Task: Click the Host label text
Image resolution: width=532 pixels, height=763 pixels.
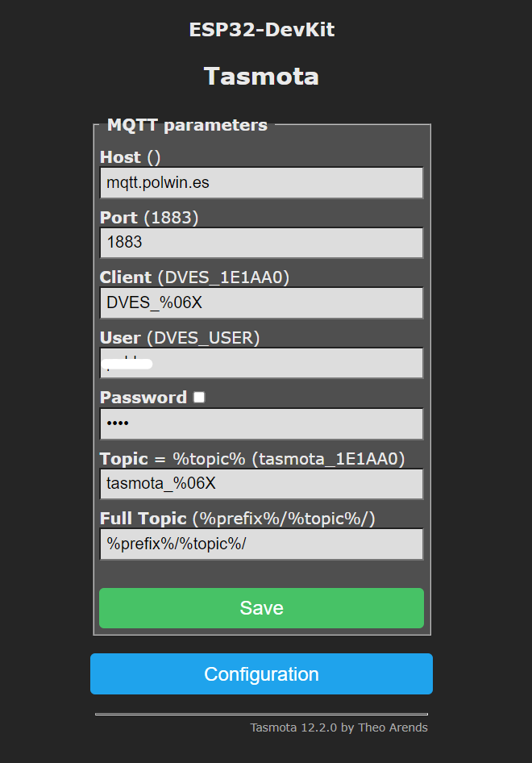Action: tap(120, 157)
